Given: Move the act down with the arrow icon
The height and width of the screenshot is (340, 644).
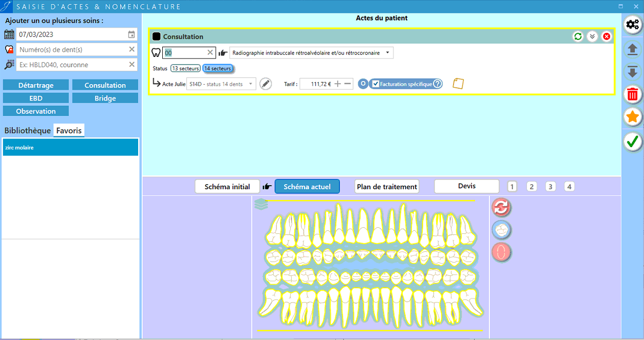Looking at the screenshot, I should [633, 71].
